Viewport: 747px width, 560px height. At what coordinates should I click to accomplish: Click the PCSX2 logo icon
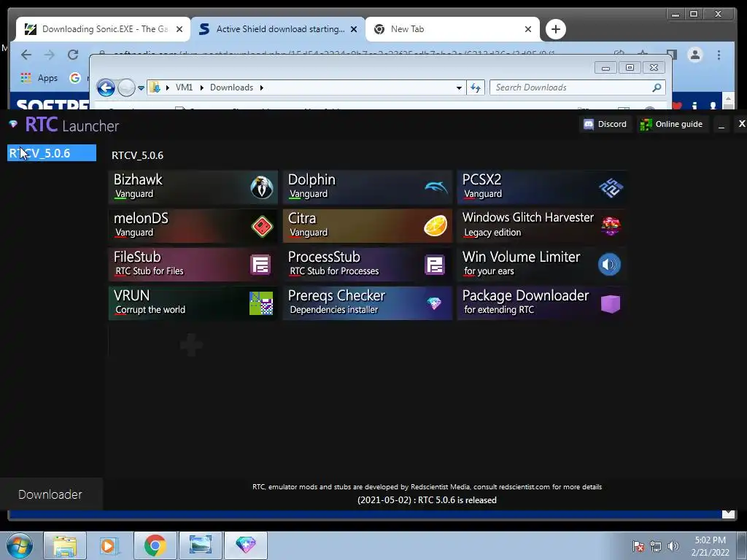(611, 187)
